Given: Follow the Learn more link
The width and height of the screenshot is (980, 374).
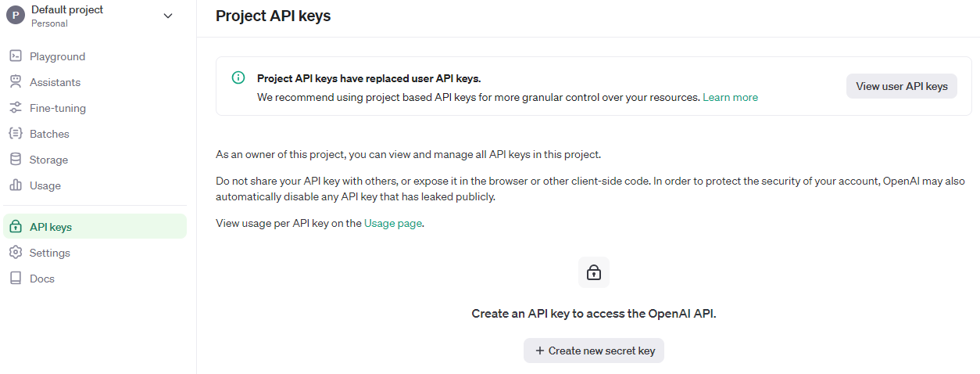Looking at the screenshot, I should (x=730, y=98).
